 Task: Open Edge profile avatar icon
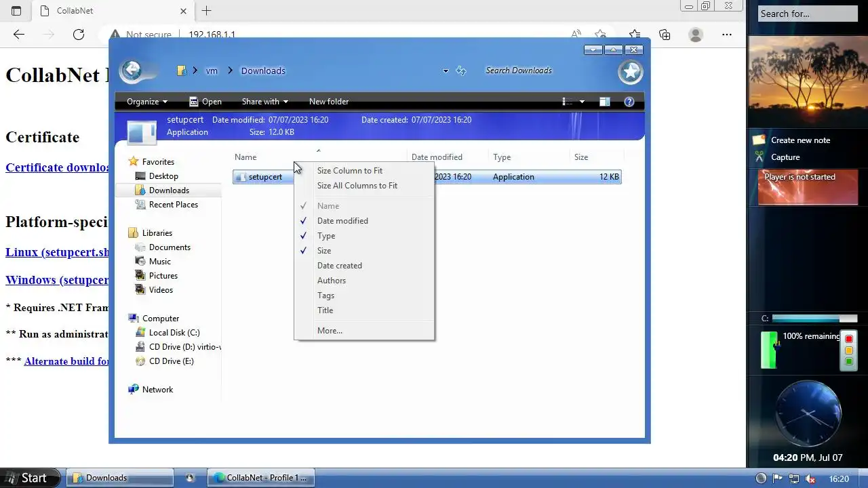[x=696, y=35]
